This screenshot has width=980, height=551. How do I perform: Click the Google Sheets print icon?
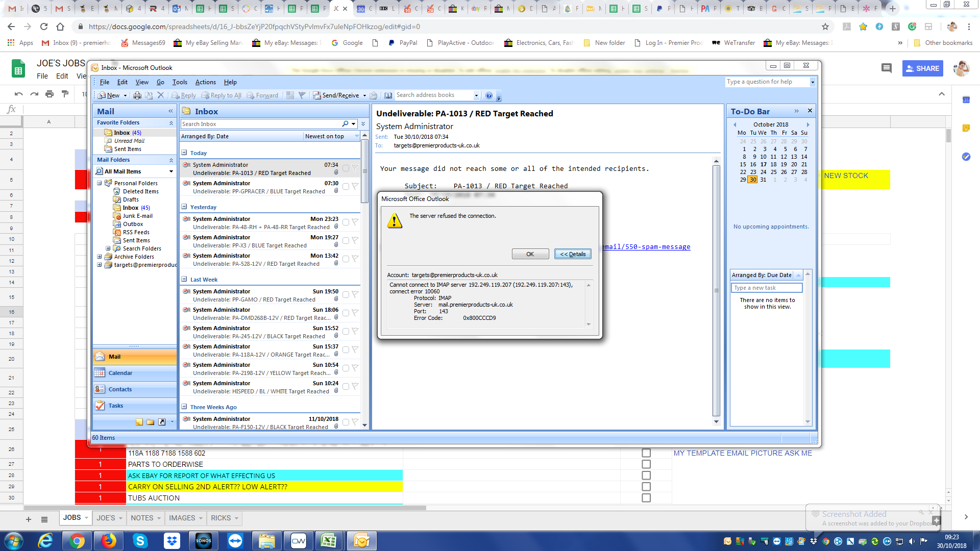pyautogui.click(x=50, y=94)
